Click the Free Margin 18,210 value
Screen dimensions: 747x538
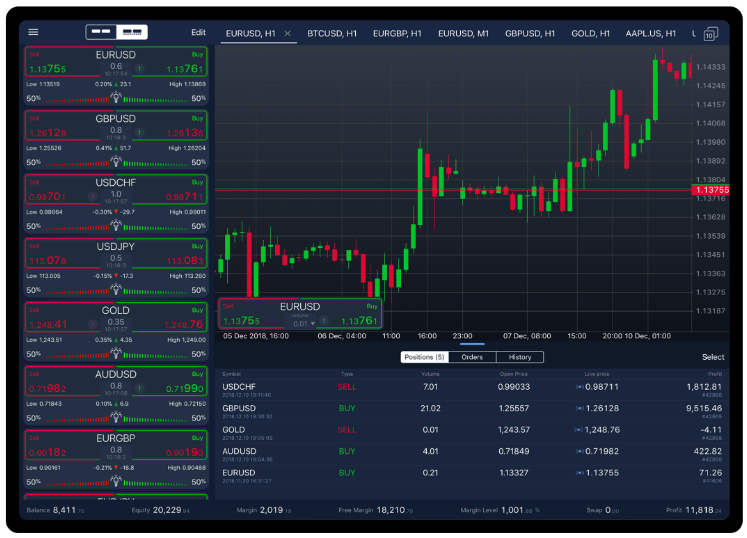coord(394,510)
